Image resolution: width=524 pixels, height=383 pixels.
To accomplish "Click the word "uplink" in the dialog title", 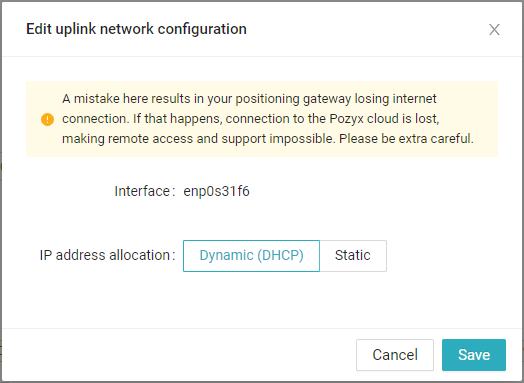I will (76, 29).
